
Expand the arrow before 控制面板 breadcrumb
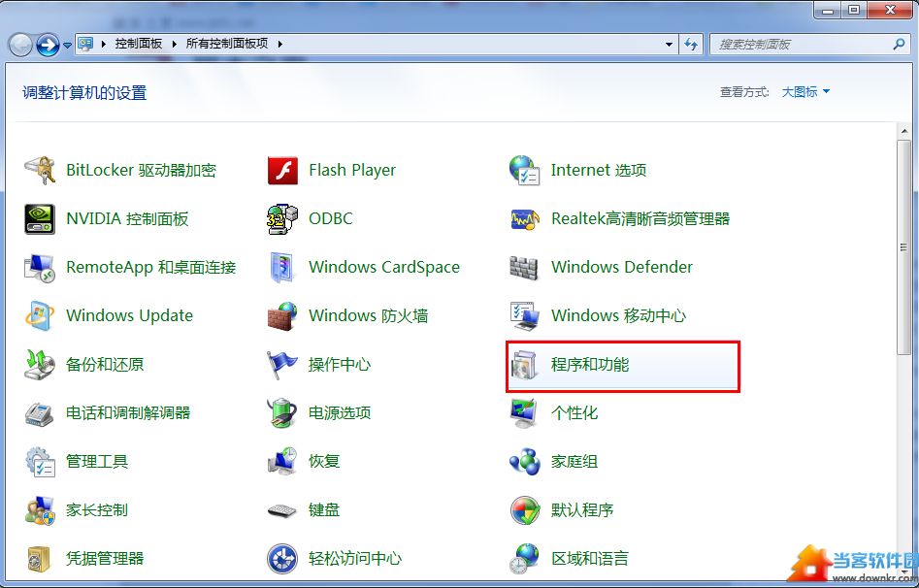coord(103,44)
